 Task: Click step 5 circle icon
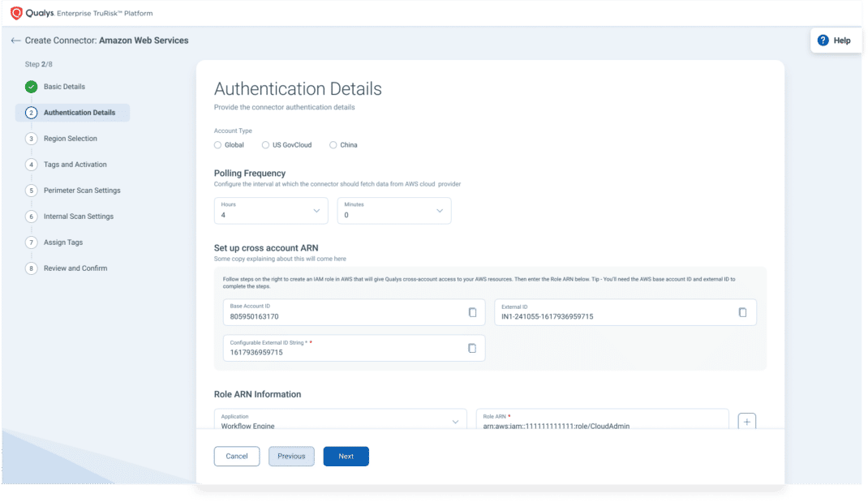pos(31,191)
